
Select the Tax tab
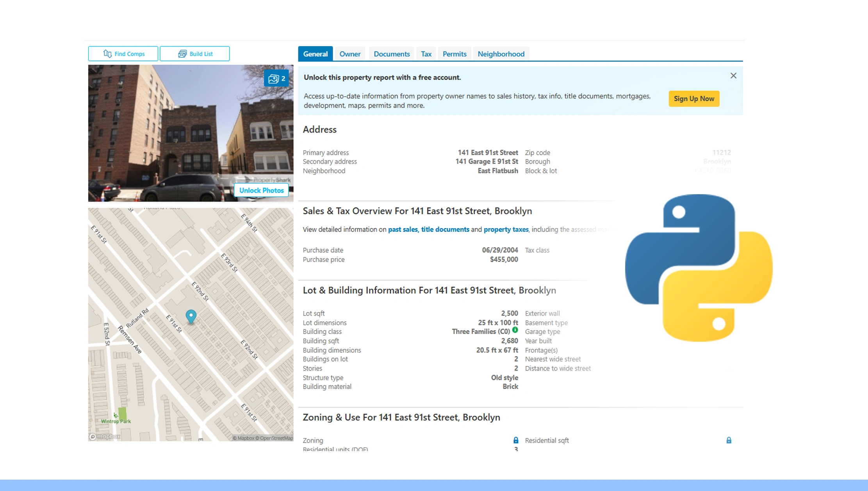(426, 54)
